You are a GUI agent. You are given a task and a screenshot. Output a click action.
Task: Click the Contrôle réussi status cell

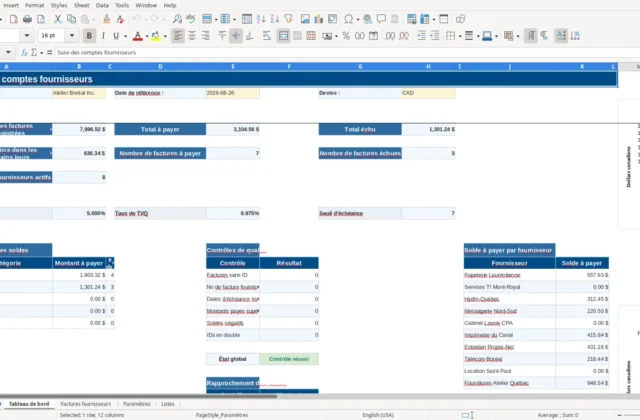tap(289, 359)
